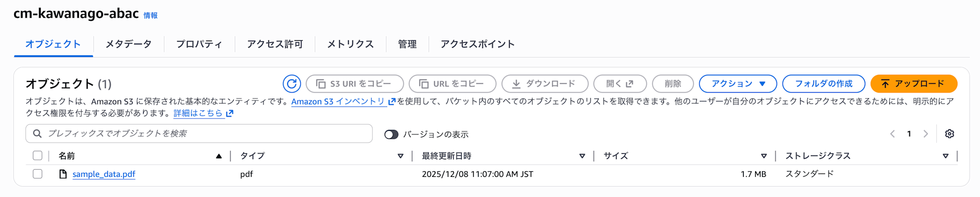This screenshot has width=980, height=197.
Task: Switch to the プロパティ tab
Action: pyautogui.click(x=199, y=44)
